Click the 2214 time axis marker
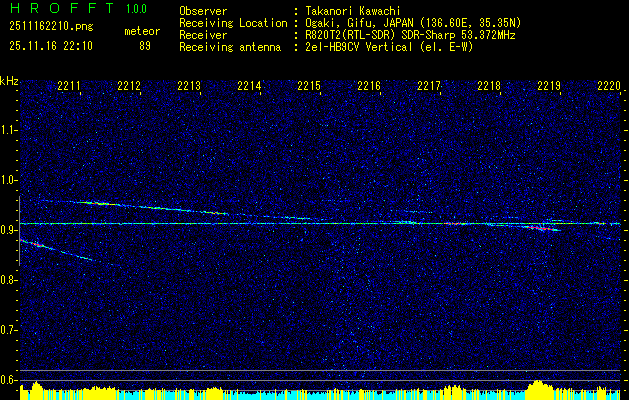629x400 pixels. [249, 86]
